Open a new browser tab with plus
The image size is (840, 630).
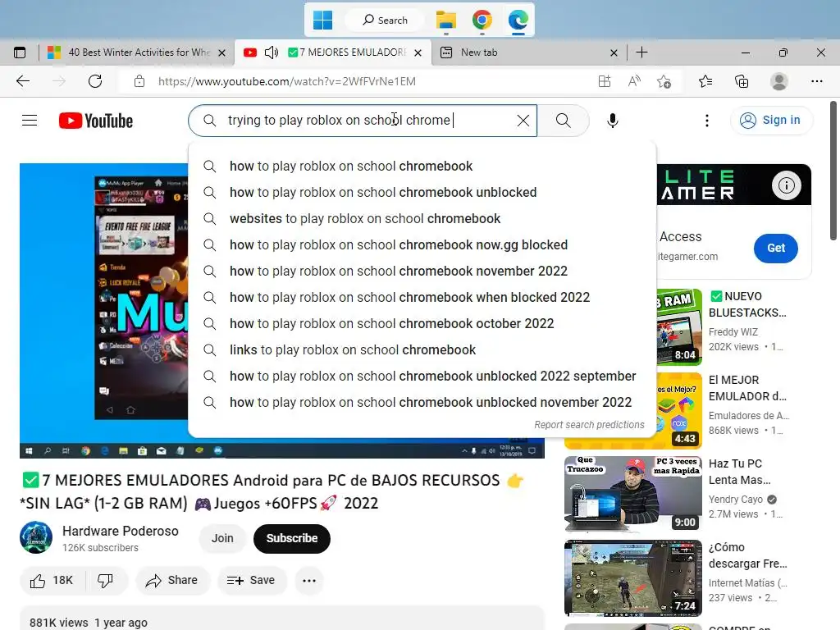coord(641,52)
